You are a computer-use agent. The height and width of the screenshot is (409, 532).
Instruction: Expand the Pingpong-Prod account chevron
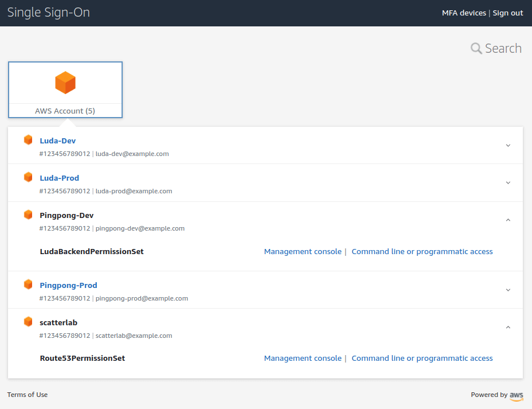click(508, 290)
